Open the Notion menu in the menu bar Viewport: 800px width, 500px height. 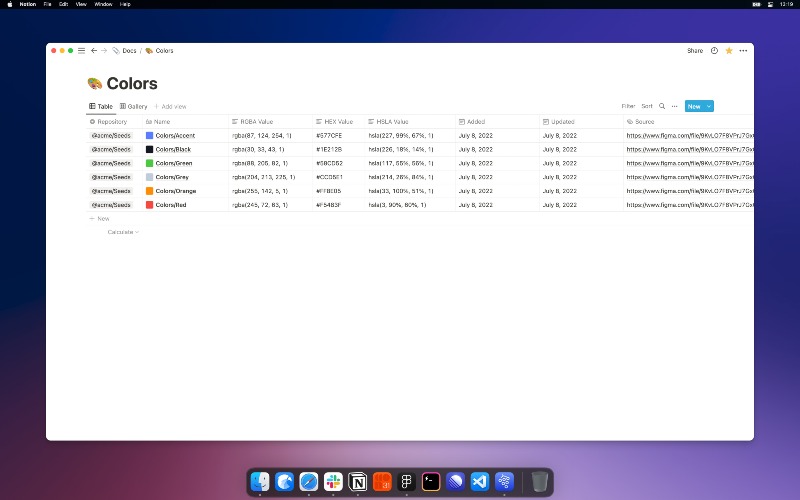[x=28, y=4]
